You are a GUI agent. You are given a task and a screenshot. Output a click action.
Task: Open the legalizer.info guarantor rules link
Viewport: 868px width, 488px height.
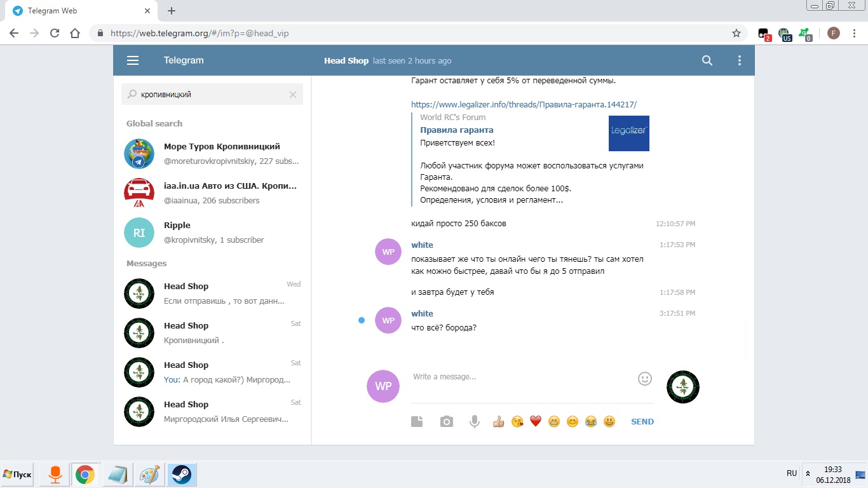click(524, 104)
